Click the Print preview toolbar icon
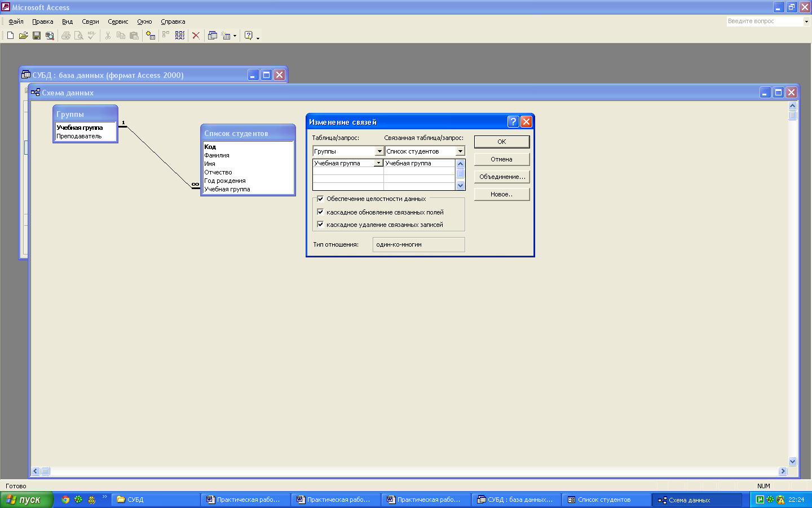This screenshot has height=508, width=812. click(79, 36)
